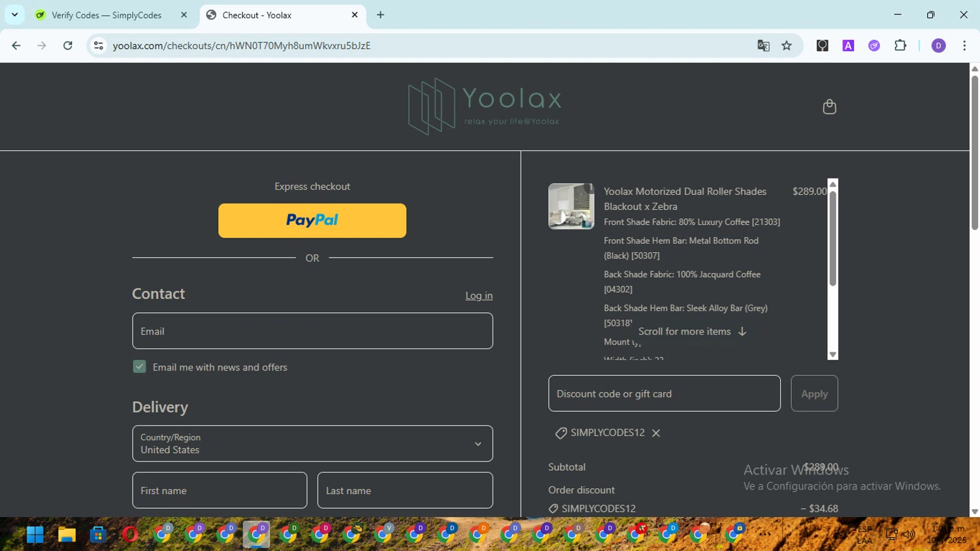
Task: Open the translate page icon
Action: [x=763, y=45]
